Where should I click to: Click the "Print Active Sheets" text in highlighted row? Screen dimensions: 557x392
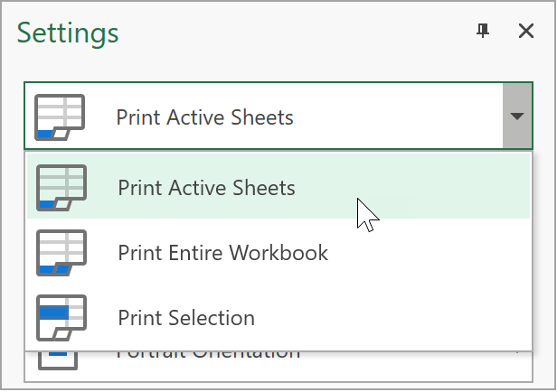click(x=206, y=188)
